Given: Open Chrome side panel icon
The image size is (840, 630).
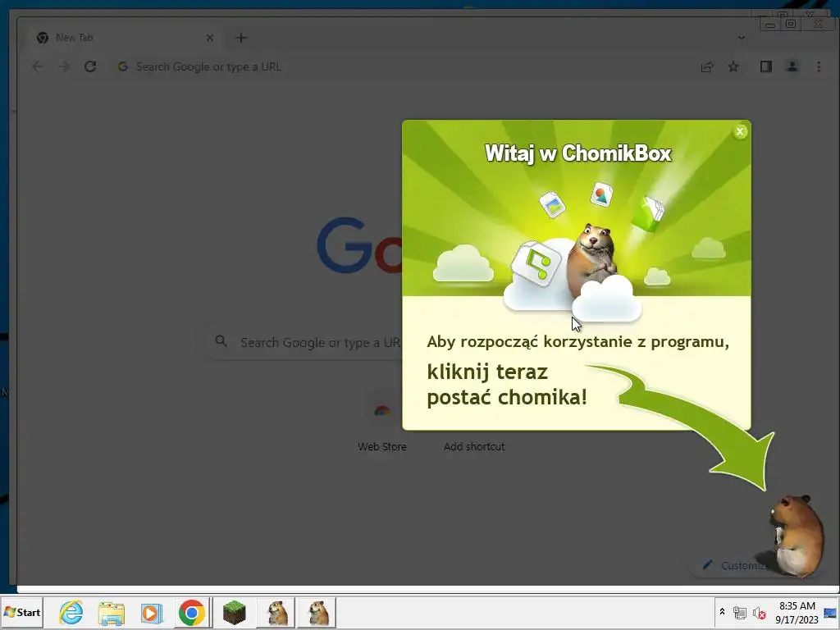Looking at the screenshot, I should 766,66.
